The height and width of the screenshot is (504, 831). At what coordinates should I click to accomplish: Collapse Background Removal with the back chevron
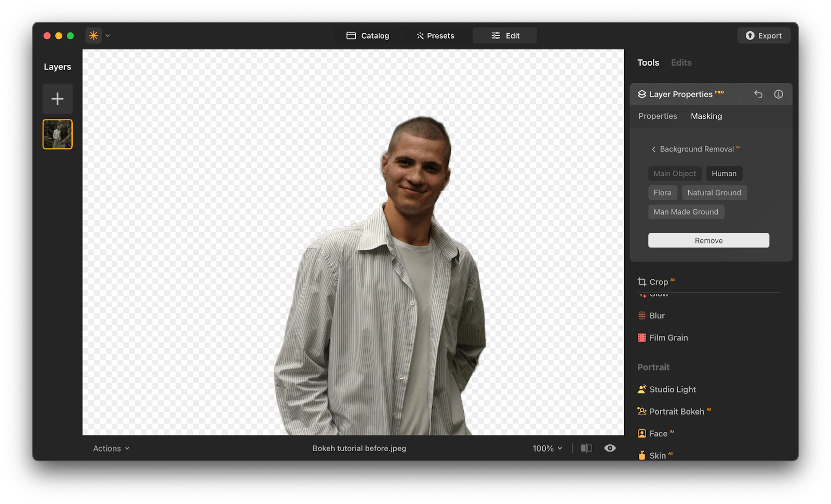tap(653, 149)
